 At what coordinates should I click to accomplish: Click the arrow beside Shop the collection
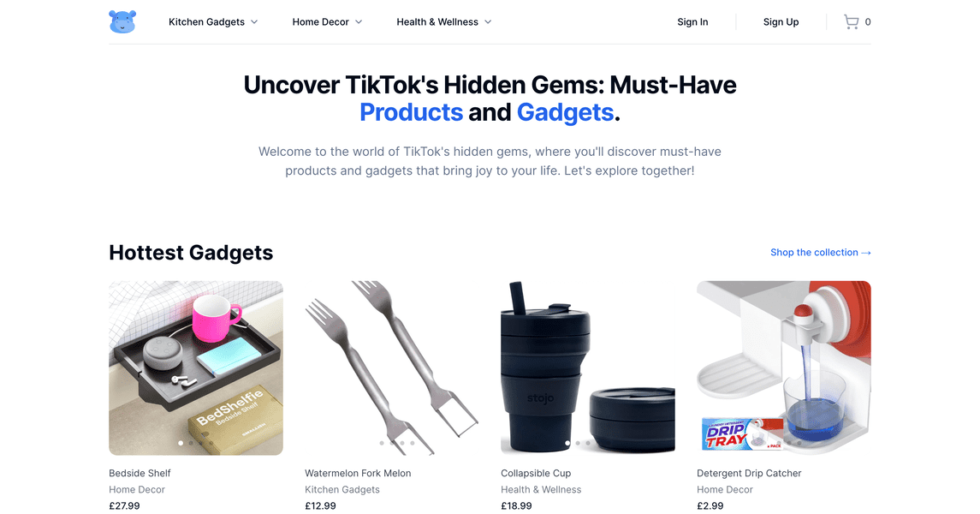click(866, 253)
